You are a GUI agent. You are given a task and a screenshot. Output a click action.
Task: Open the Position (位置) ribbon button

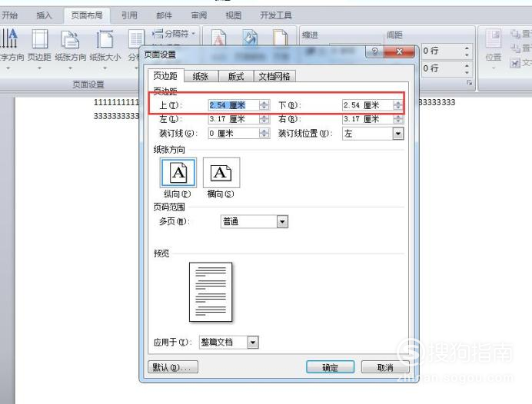pos(493,48)
